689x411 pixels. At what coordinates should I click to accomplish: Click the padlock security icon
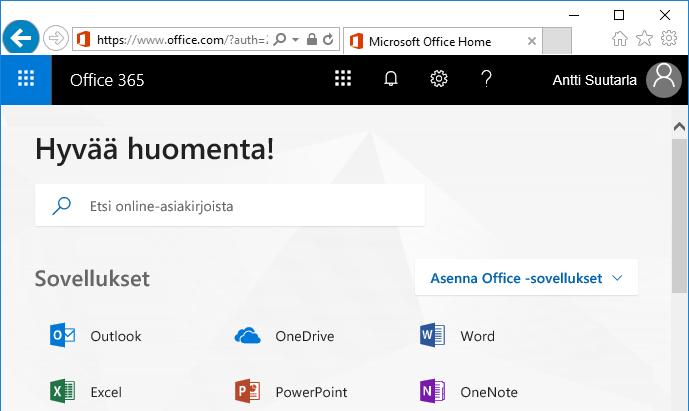312,40
